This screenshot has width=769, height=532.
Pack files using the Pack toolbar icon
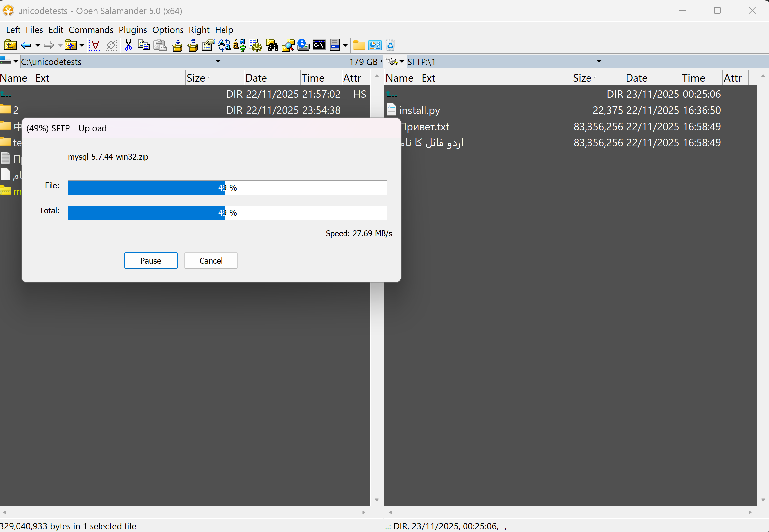[x=178, y=45]
